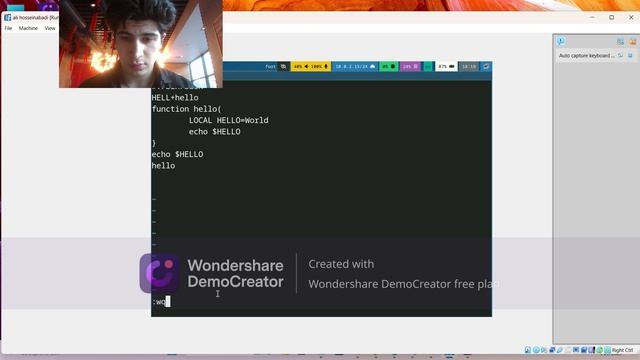Click the 'HELL+hello' line in editor
The image size is (640, 360).
click(x=175, y=98)
